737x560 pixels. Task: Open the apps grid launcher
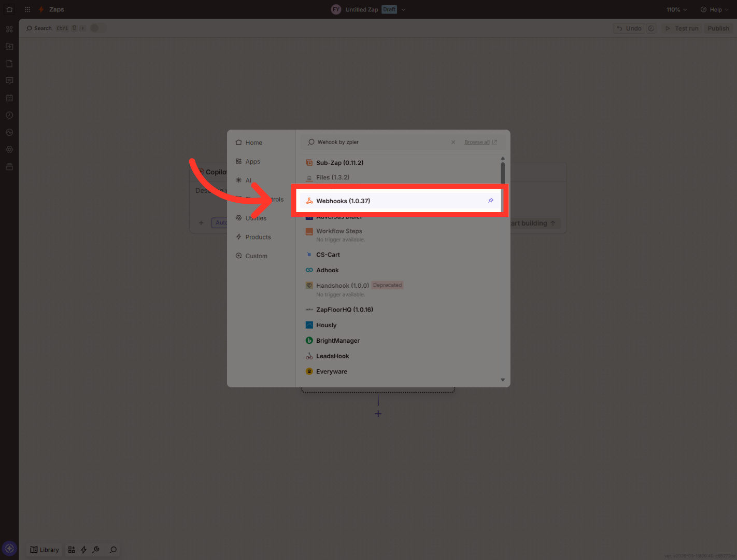coord(27,9)
